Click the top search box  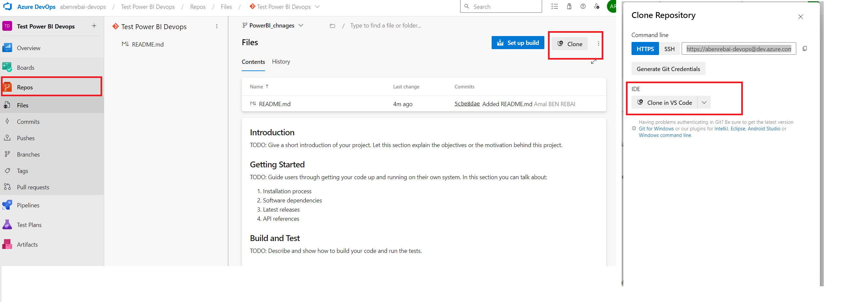coord(501,7)
